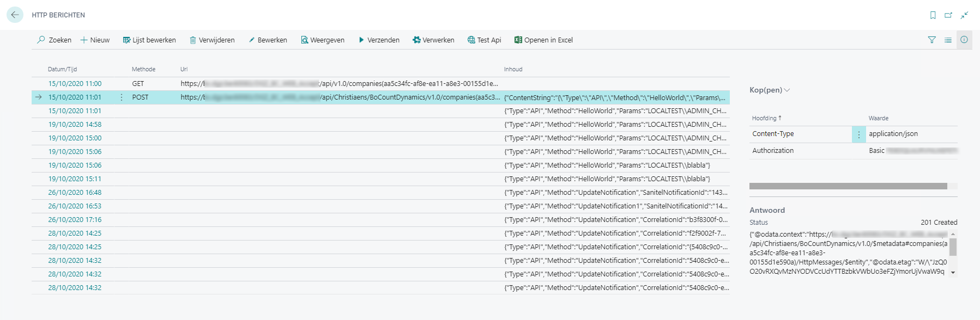Click the horizontal scrollbar under header list
Viewport: 980px width, 320px height.
(848, 186)
